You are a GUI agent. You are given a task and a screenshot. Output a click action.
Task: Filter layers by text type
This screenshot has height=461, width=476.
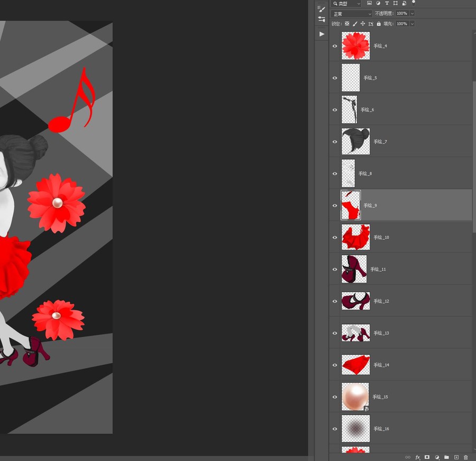coord(387,3)
